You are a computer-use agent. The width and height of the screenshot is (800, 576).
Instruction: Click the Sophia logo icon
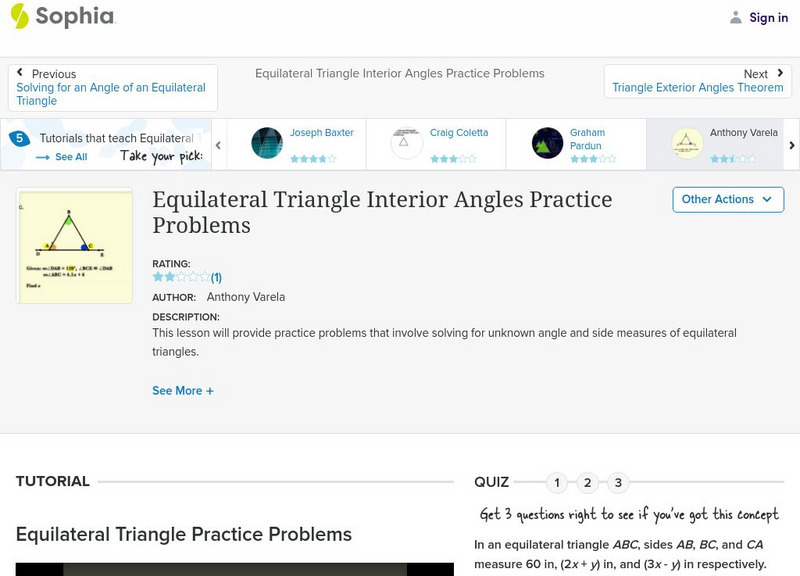(20, 16)
